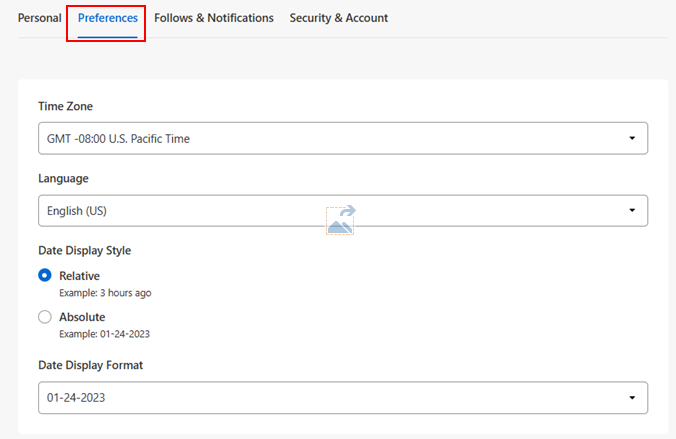Click the Time Zone dropdown arrow
The image size is (676, 439).
[x=632, y=138]
